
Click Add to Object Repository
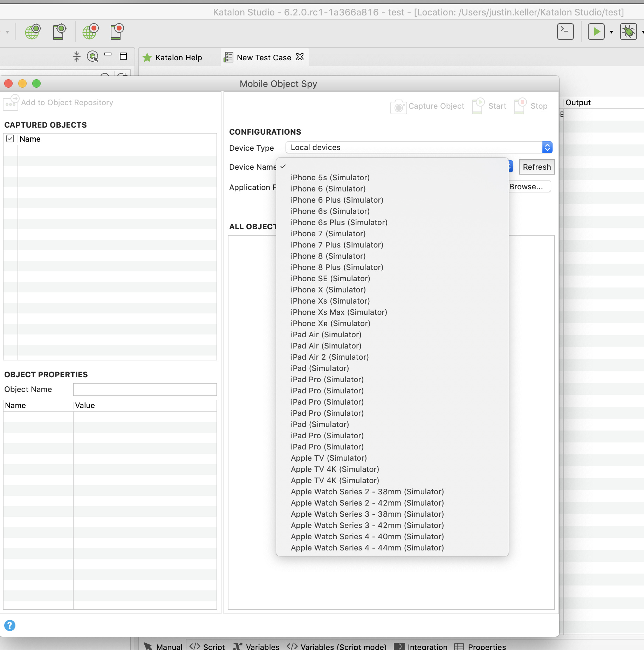[58, 103]
